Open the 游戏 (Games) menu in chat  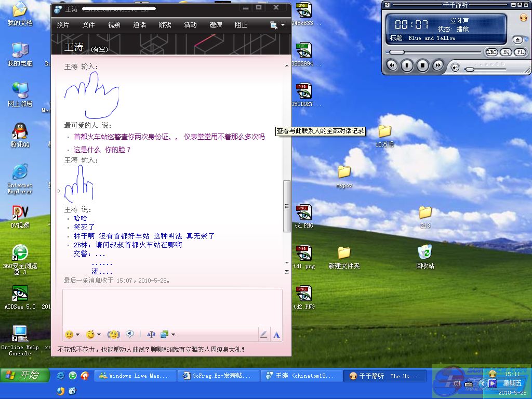165,25
